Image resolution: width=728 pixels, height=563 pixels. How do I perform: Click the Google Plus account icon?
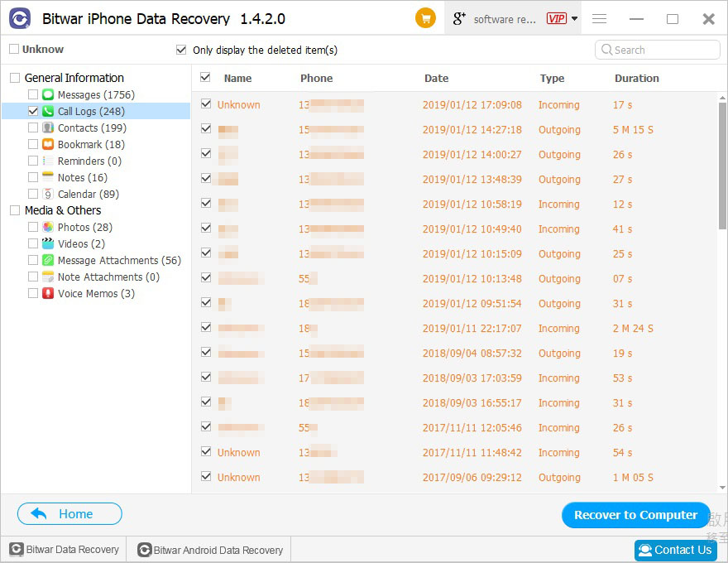coord(458,18)
